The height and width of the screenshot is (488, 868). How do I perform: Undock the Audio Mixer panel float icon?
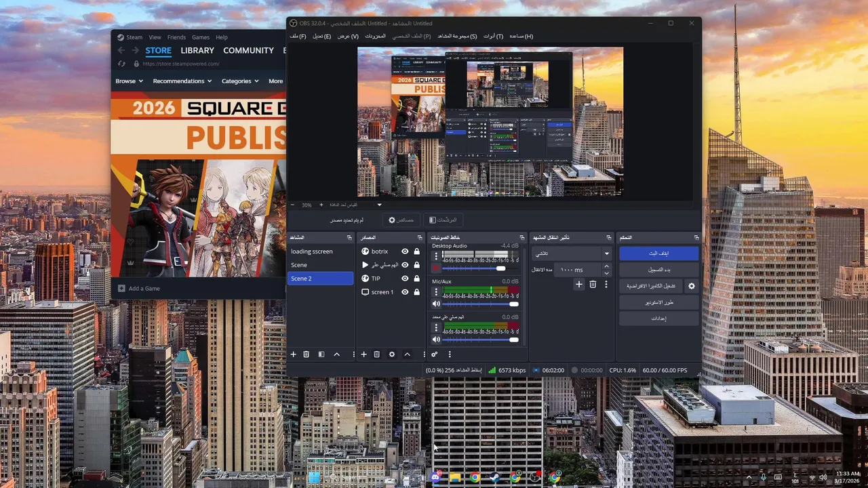tap(522, 238)
